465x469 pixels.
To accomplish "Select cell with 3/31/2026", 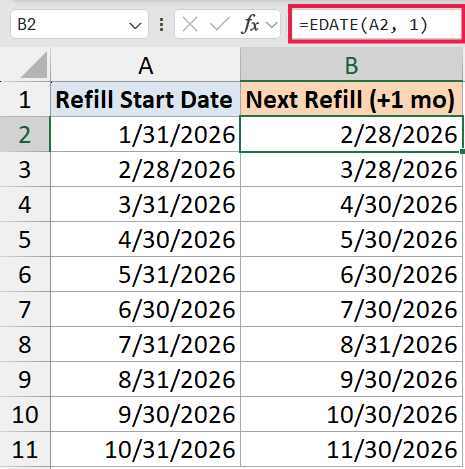I will click(x=145, y=204).
